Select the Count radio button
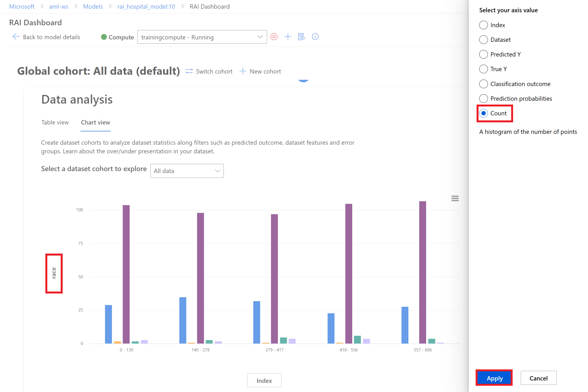Image resolution: width=588 pixels, height=392 pixels. tap(483, 113)
